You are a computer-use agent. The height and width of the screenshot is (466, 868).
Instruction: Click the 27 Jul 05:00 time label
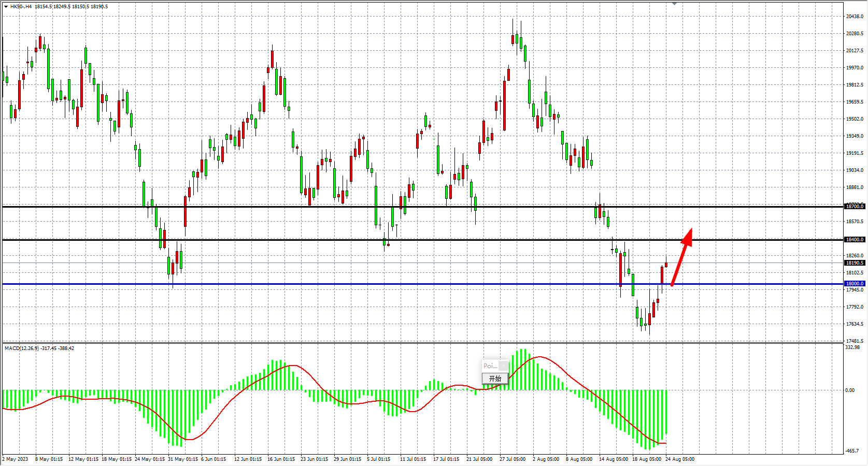click(513, 459)
